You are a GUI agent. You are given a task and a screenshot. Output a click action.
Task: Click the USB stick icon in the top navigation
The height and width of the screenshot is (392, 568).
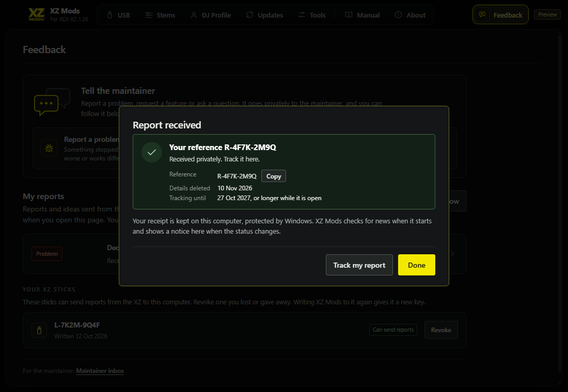(110, 15)
